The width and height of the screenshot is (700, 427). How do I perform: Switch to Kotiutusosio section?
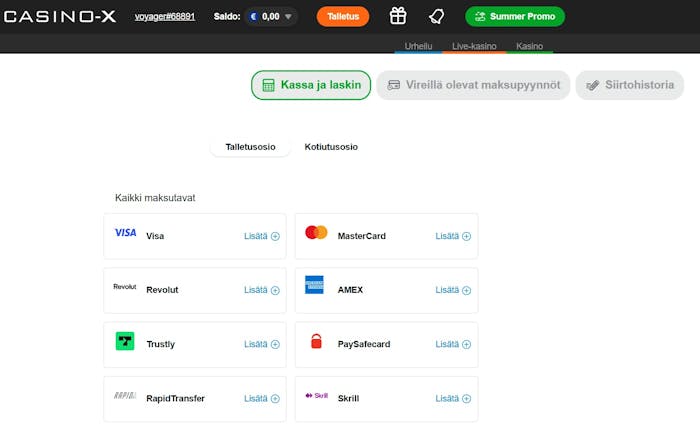331,147
